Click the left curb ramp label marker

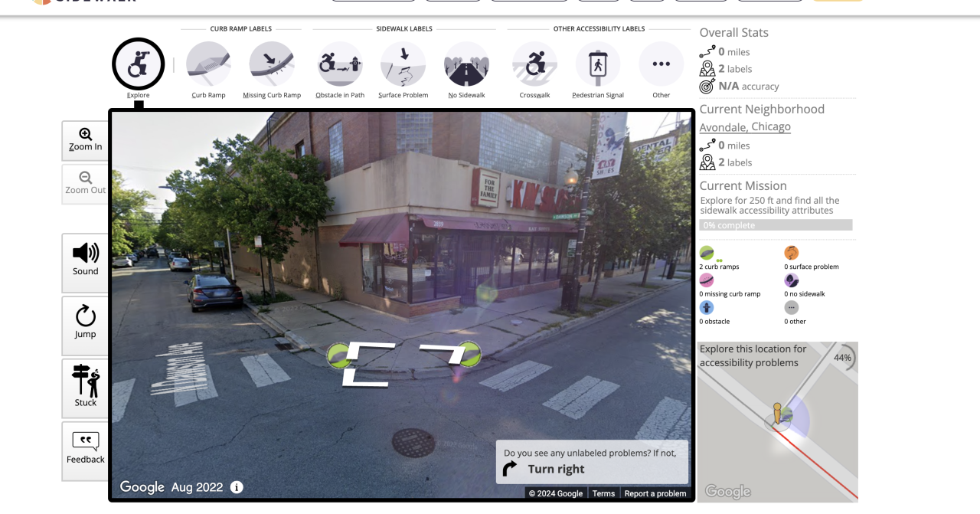pyautogui.click(x=338, y=355)
